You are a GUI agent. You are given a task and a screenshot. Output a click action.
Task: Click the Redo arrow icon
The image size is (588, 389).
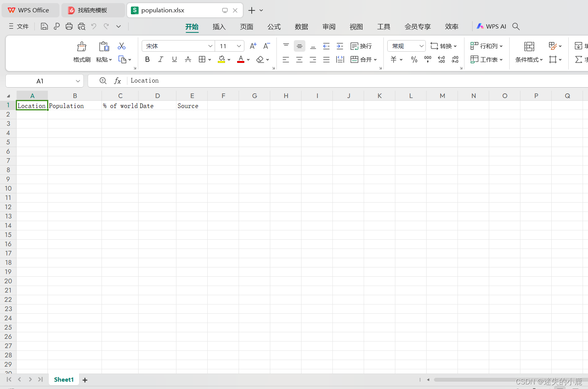(x=106, y=26)
